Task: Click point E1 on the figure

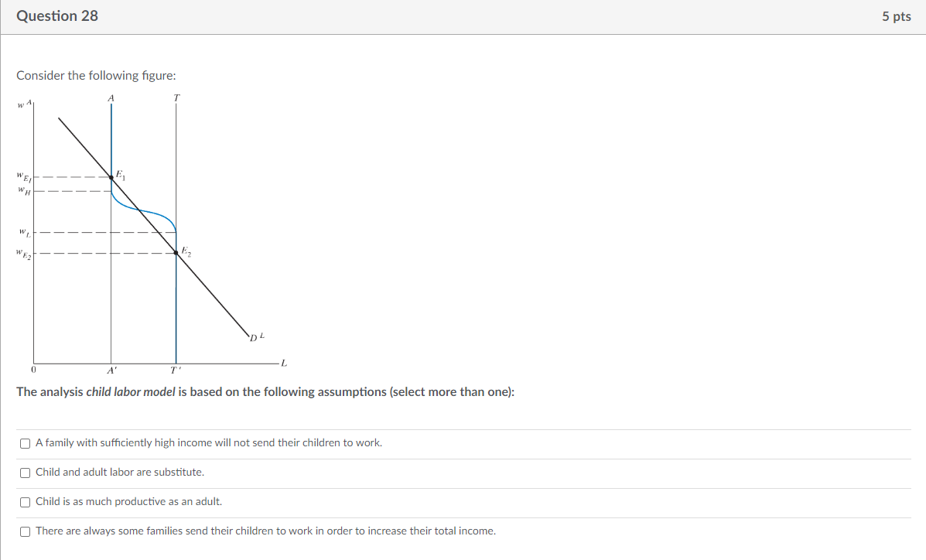Action: 112,178
